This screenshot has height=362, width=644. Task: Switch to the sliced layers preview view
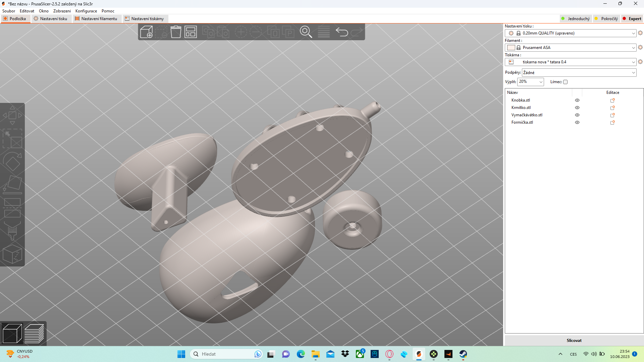click(34, 334)
